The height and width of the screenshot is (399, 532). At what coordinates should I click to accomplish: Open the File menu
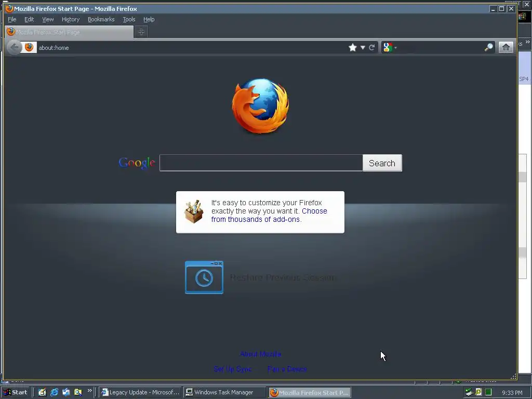[x=12, y=19]
